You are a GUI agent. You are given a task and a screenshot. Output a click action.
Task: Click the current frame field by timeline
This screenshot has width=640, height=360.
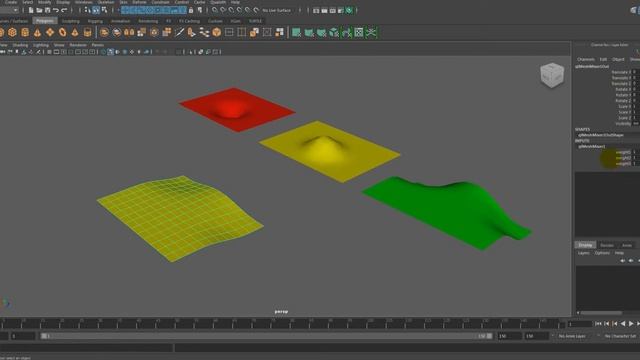[580, 324]
